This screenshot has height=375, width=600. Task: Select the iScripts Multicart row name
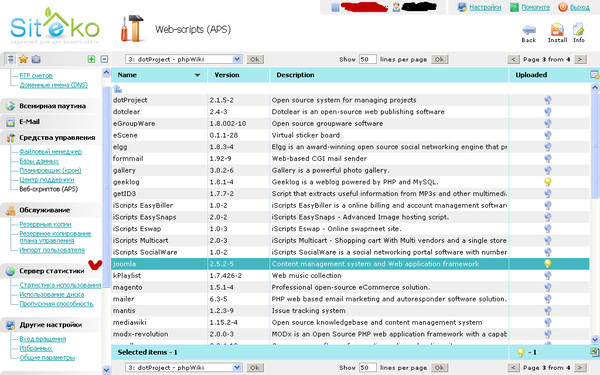(140, 240)
